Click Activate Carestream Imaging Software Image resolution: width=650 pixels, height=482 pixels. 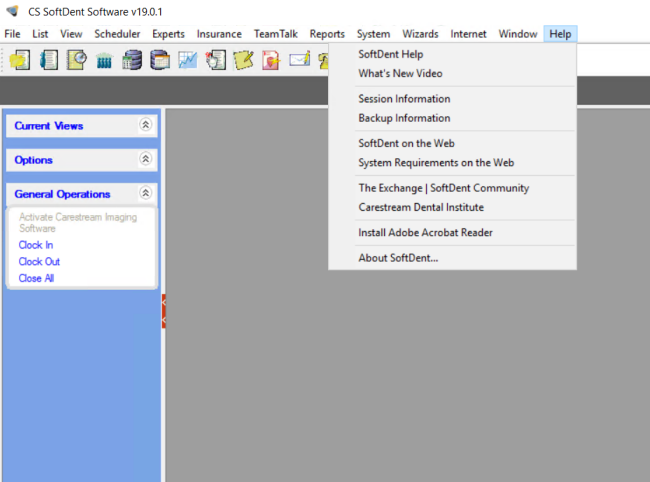point(78,223)
